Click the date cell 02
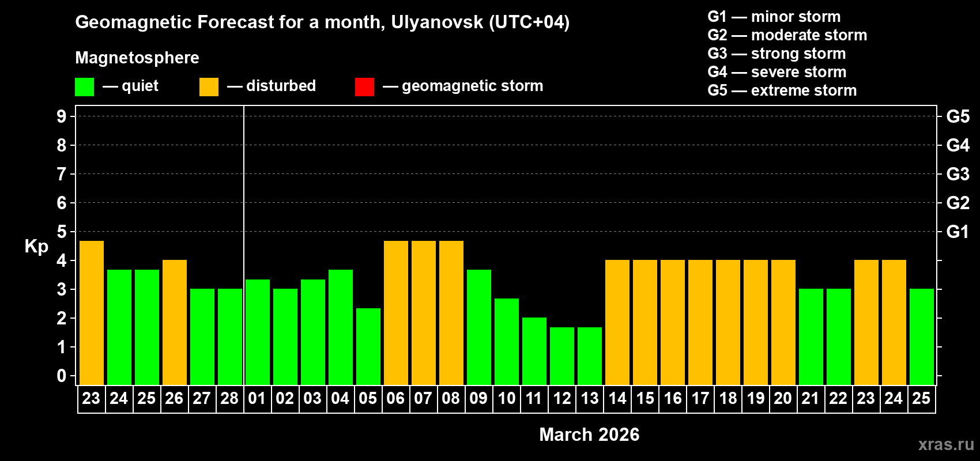980x461 pixels. 285,399
